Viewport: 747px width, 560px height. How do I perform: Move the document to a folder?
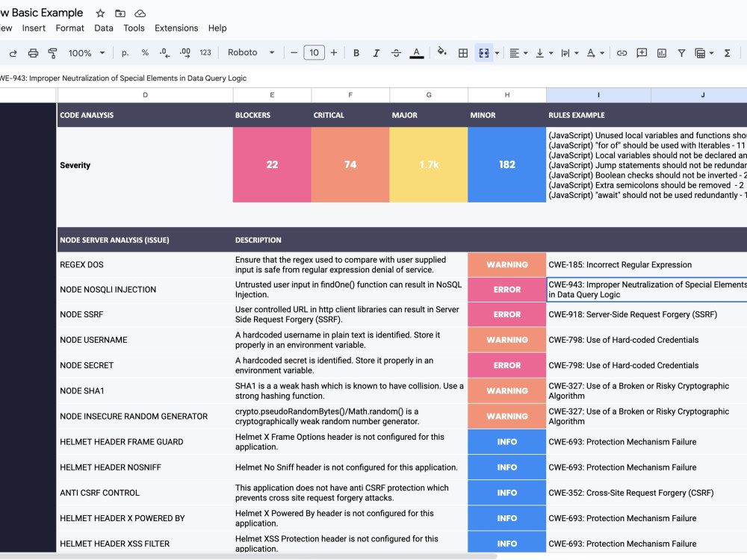point(120,13)
